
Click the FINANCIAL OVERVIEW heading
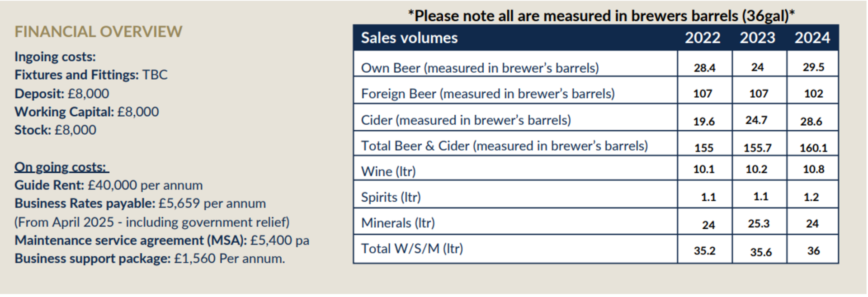point(98,32)
